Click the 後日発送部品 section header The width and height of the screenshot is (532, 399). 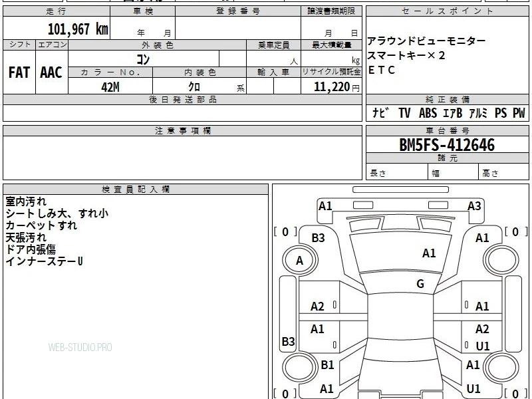tap(182, 100)
